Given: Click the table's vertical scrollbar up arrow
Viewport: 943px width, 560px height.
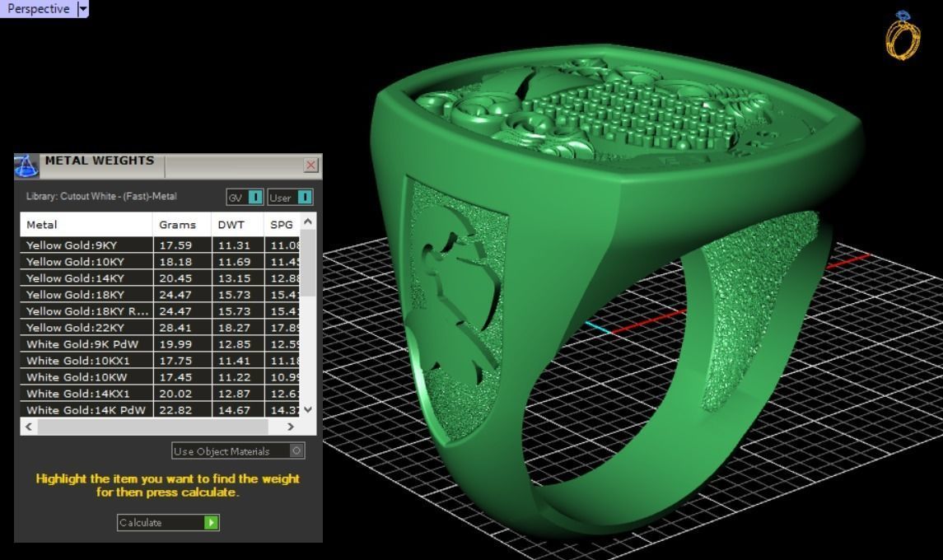Looking at the screenshot, I should pos(308,222).
